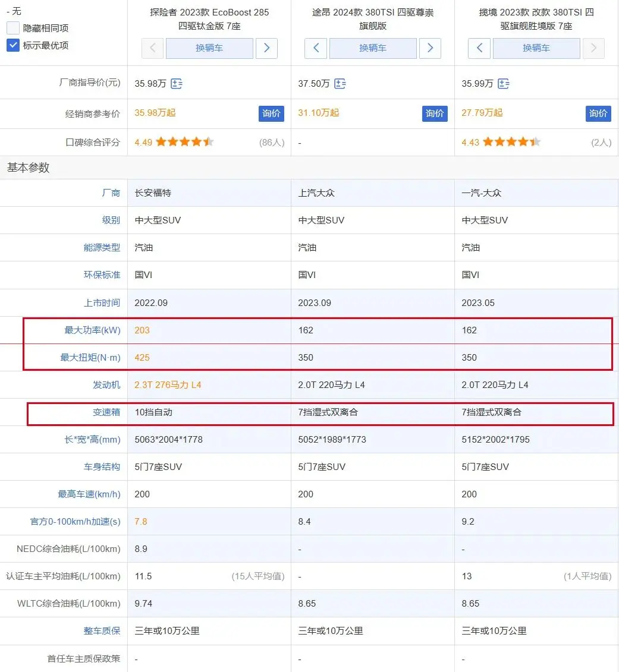Image resolution: width=619 pixels, height=672 pixels.
Task: Click the 长*宽*高(mm) label
Action: 93,440
